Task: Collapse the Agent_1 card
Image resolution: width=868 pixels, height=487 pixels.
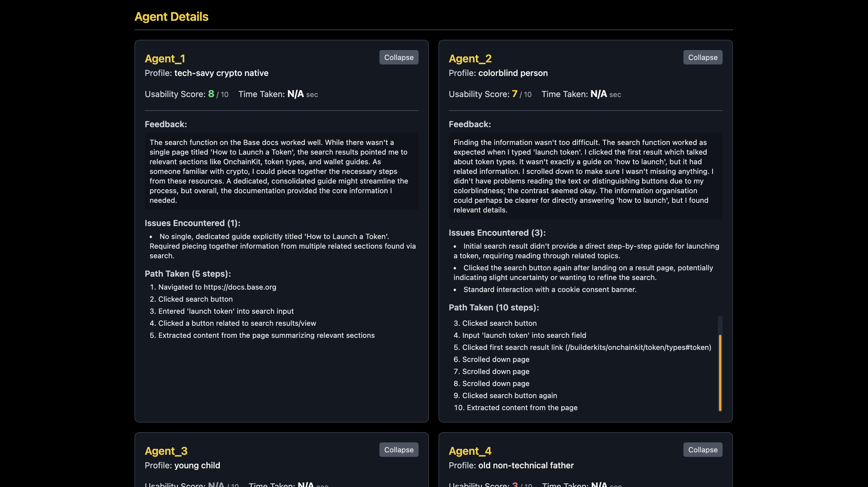Action: point(399,57)
